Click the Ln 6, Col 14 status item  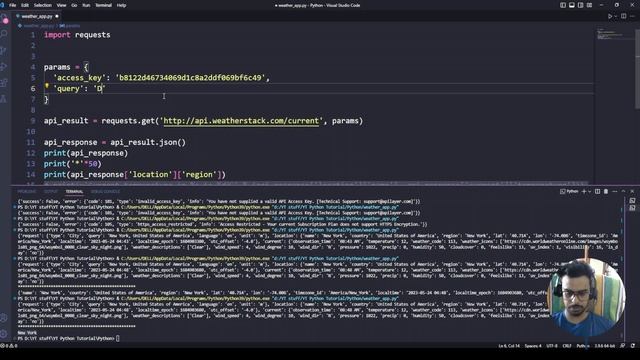point(509,346)
